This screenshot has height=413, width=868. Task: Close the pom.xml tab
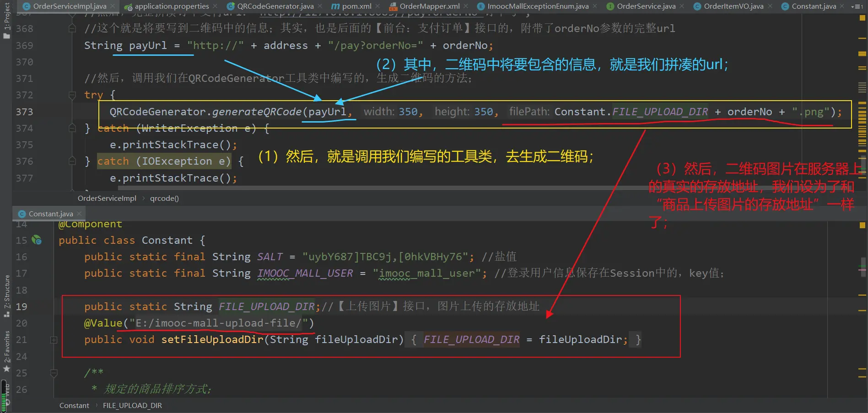click(377, 6)
